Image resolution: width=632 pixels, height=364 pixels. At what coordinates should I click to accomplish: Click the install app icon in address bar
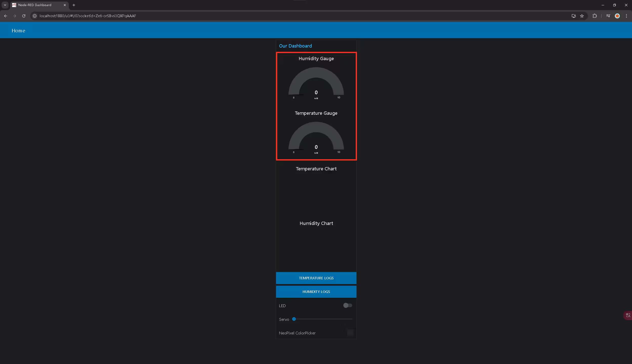574,16
